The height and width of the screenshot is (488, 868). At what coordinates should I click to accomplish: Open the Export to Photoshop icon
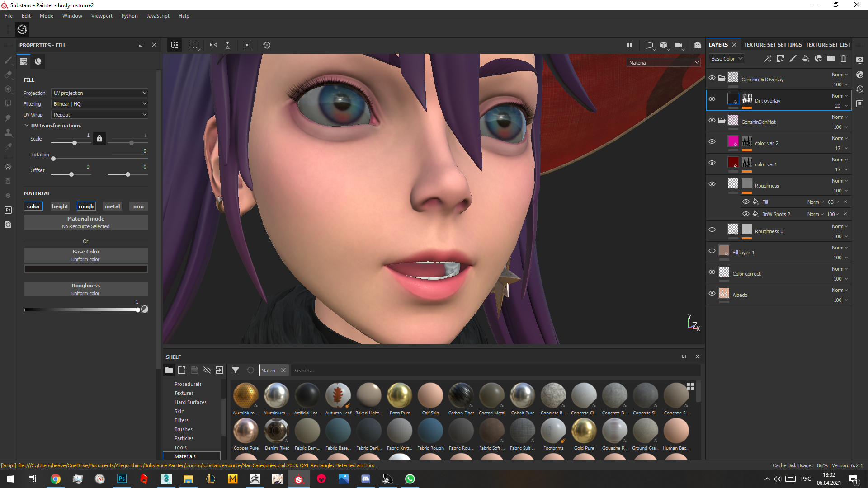pos(8,210)
